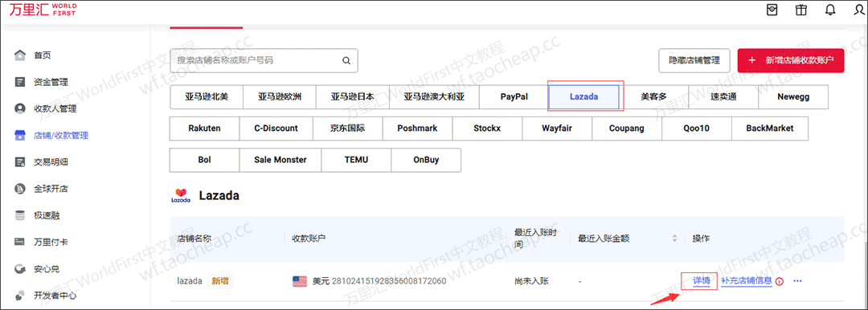The image size is (868, 310).
Task: Click the home icon beside 首页
Action: pyautogui.click(x=20, y=55)
